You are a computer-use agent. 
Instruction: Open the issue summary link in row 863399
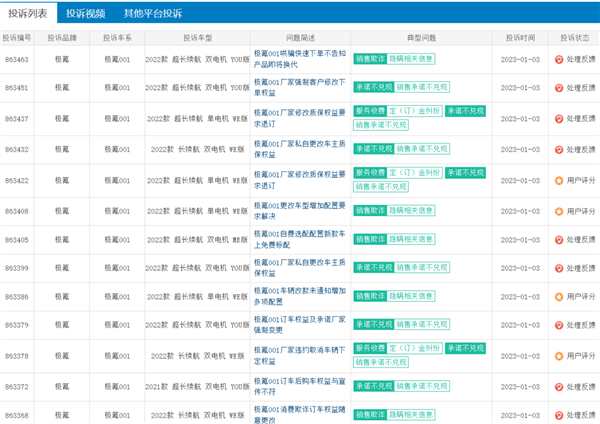point(300,268)
